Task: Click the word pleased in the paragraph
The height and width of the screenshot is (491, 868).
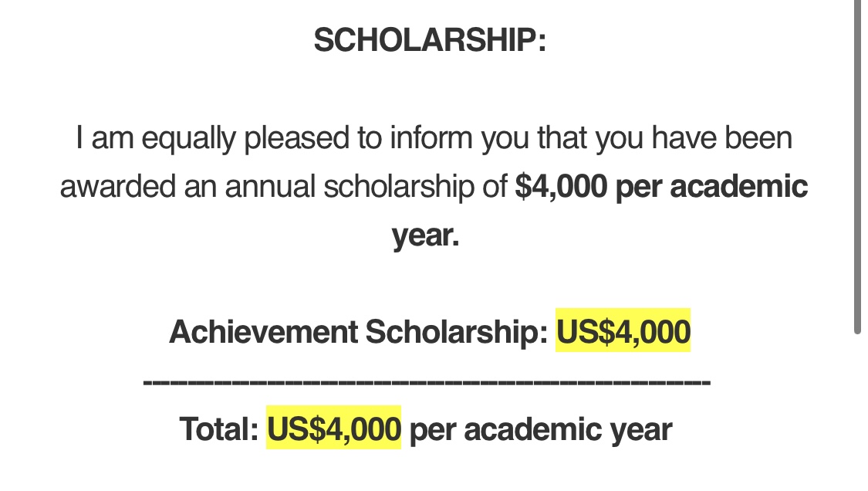Action: point(297,138)
